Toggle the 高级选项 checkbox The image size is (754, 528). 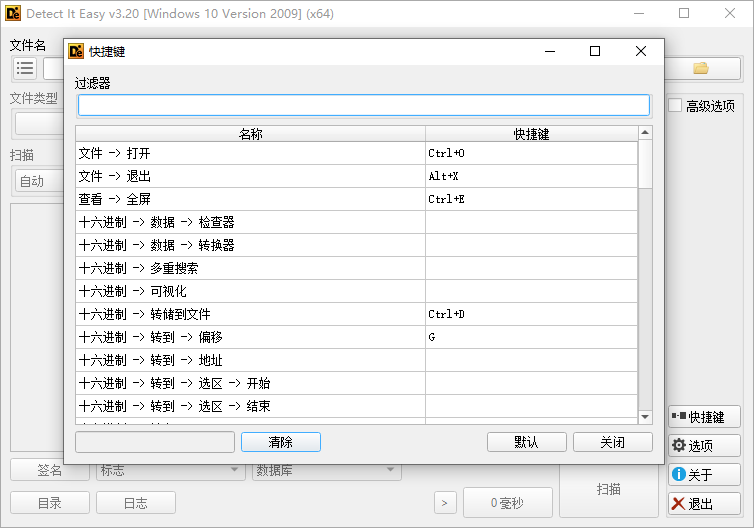(675, 105)
